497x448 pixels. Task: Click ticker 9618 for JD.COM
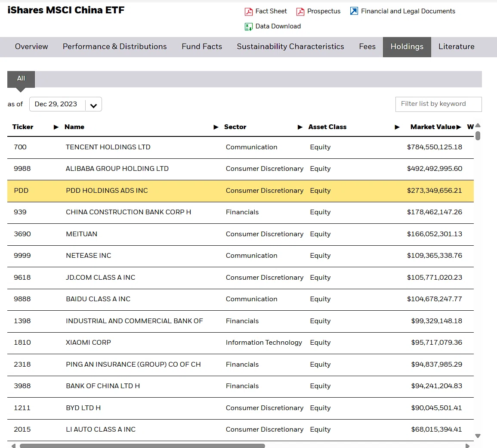[x=22, y=278]
